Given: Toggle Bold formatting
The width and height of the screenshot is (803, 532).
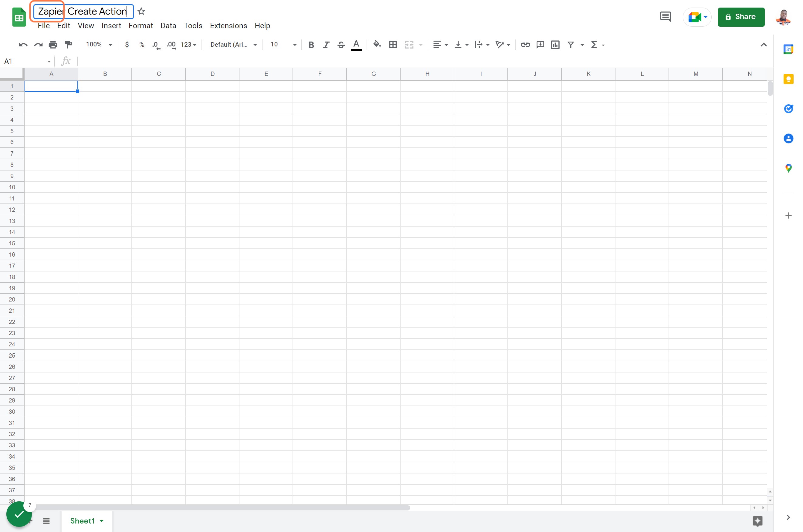Looking at the screenshot, I should coord(311,45).
